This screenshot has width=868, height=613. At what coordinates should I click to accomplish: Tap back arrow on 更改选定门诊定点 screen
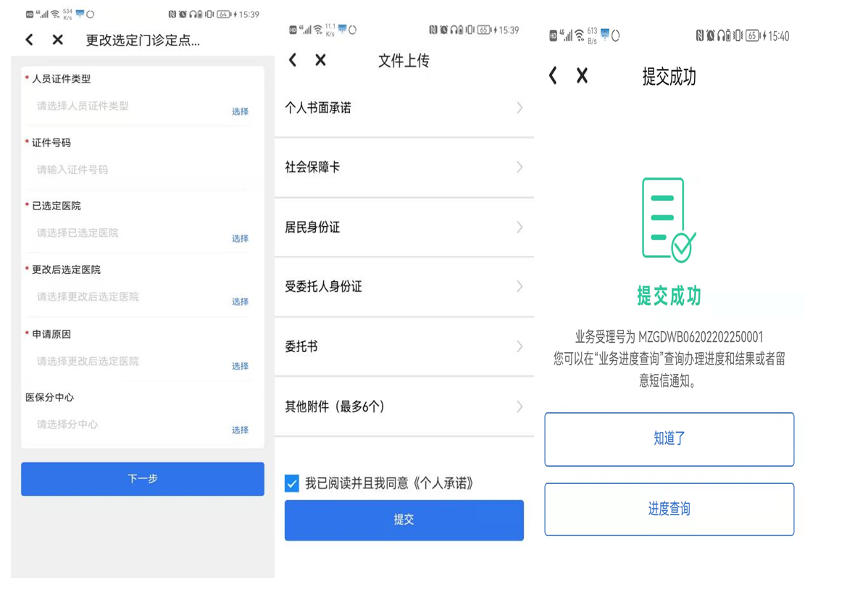[30, 40]
